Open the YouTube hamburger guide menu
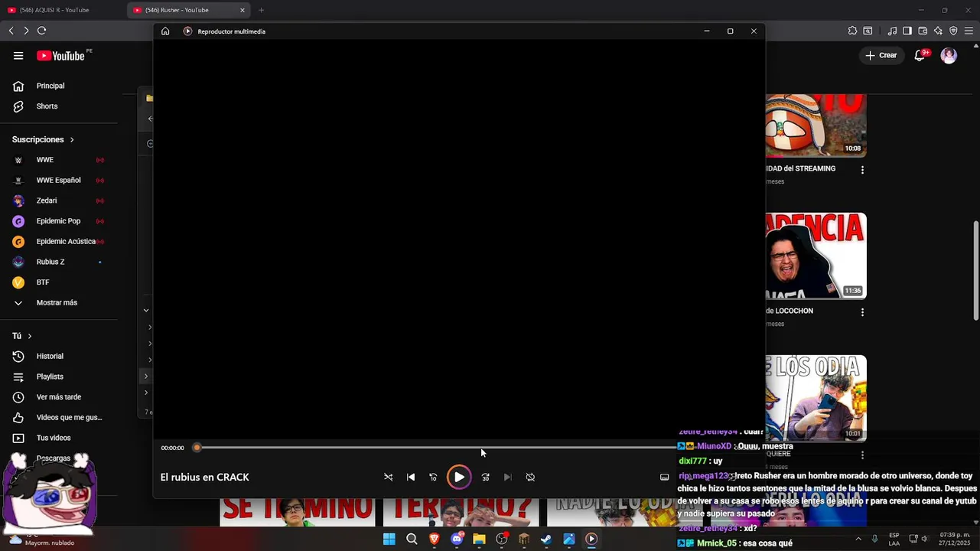Image resolution: width=980 pixels, height=551 pixels. coord(18,56)
